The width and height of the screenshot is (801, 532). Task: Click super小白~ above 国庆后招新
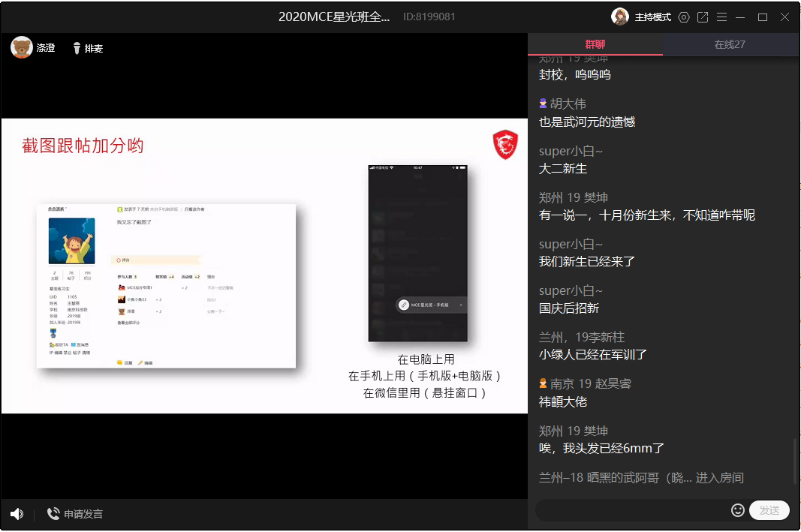[571, 290]
